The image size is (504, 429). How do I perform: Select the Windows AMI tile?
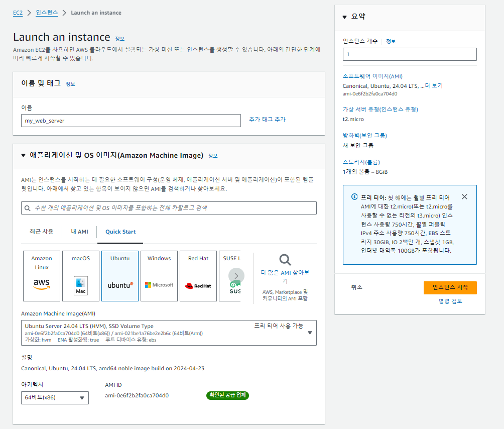pyautogui.click(x=159, y=276)
